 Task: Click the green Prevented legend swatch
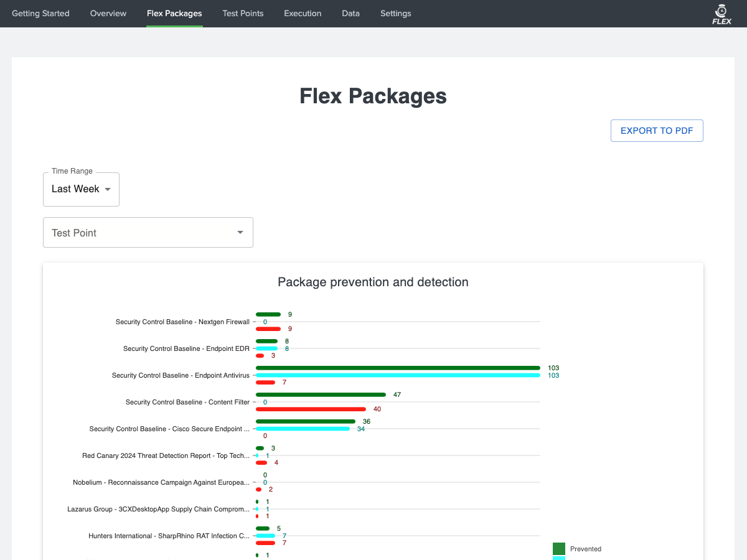click(x=559, y=549)
